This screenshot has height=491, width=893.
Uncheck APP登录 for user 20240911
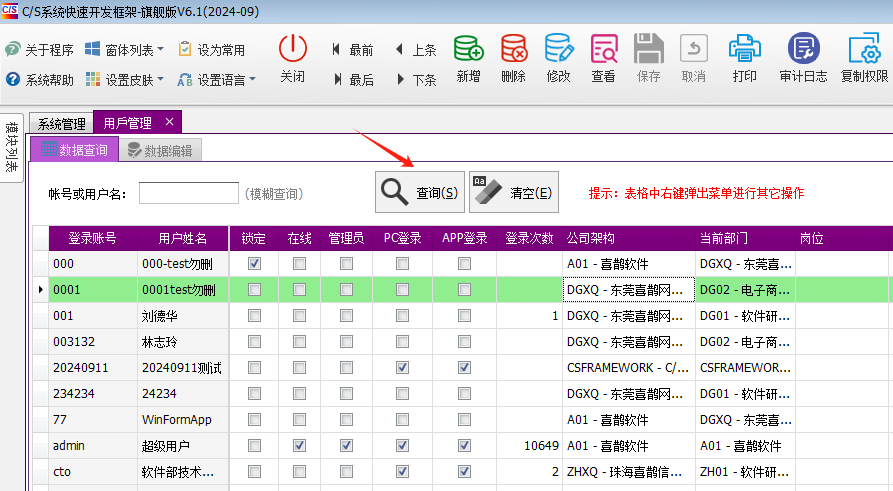[465, 368]
